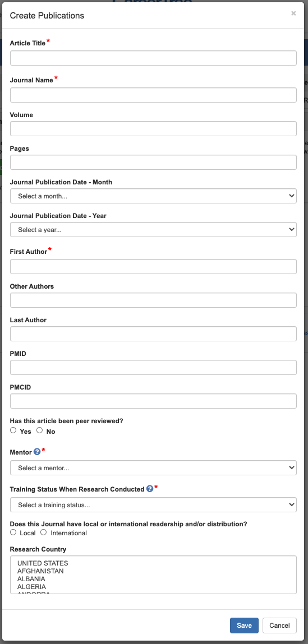
Task: Click into the First Author field
Action: pyautogui.click(x=153, y=267)
